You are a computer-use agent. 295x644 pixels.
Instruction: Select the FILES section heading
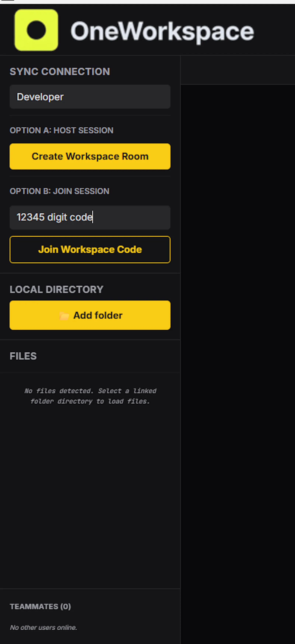pyautogui.click(x=23, y=356)
